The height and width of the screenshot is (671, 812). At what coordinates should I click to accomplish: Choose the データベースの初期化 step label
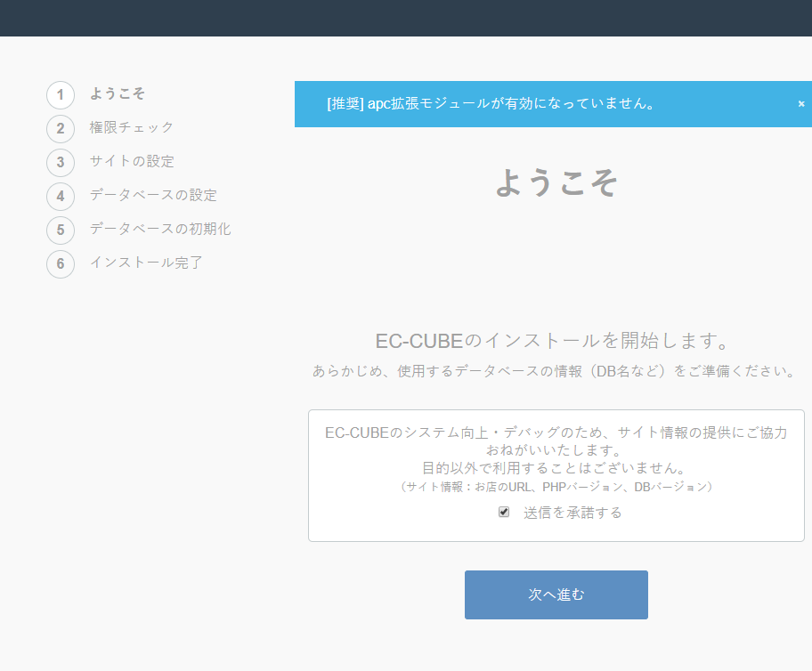[x=160, y=229]
